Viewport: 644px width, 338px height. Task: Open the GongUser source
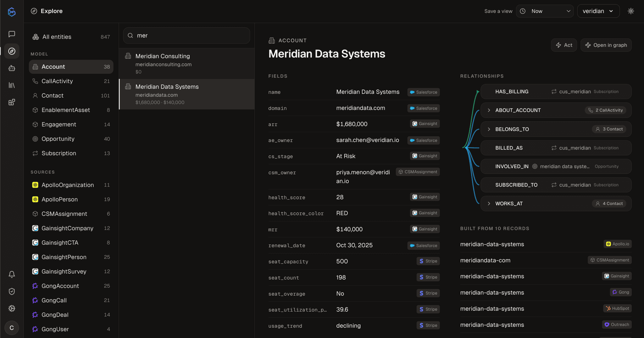pyautogui.click(x=71, y=330)
